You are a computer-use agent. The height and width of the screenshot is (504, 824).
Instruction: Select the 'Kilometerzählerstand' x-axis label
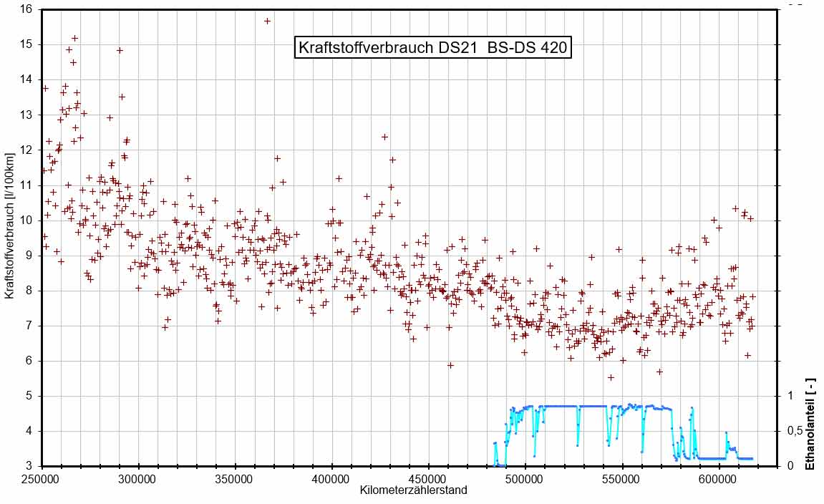pyautogui.click(x=413, y=490)
